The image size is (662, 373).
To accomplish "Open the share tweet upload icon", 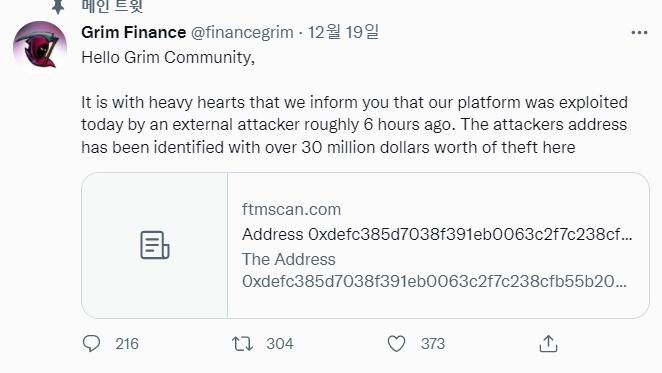I will tap(548, 343).
